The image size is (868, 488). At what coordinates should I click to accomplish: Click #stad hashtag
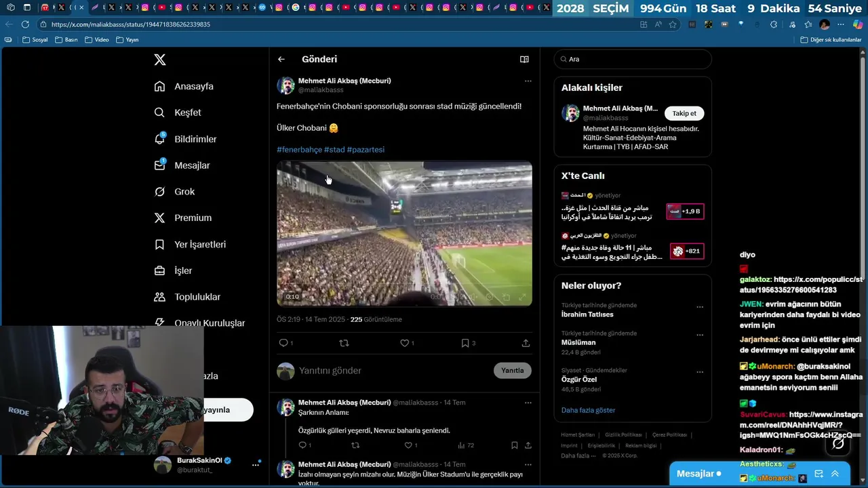[334, 149]
